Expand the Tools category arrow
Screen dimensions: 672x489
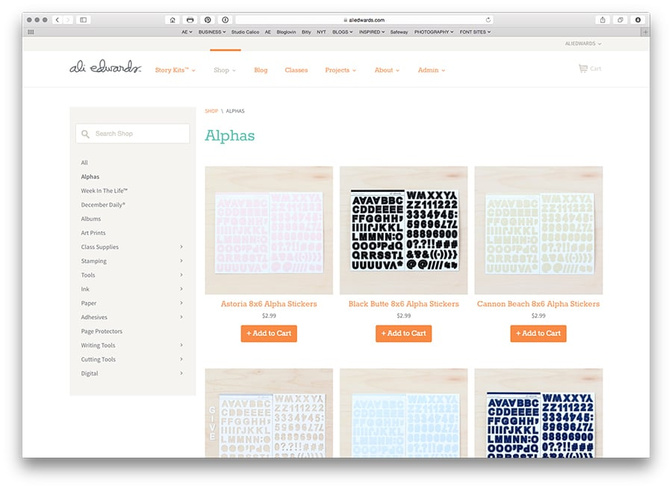click(x=181, y=275)
